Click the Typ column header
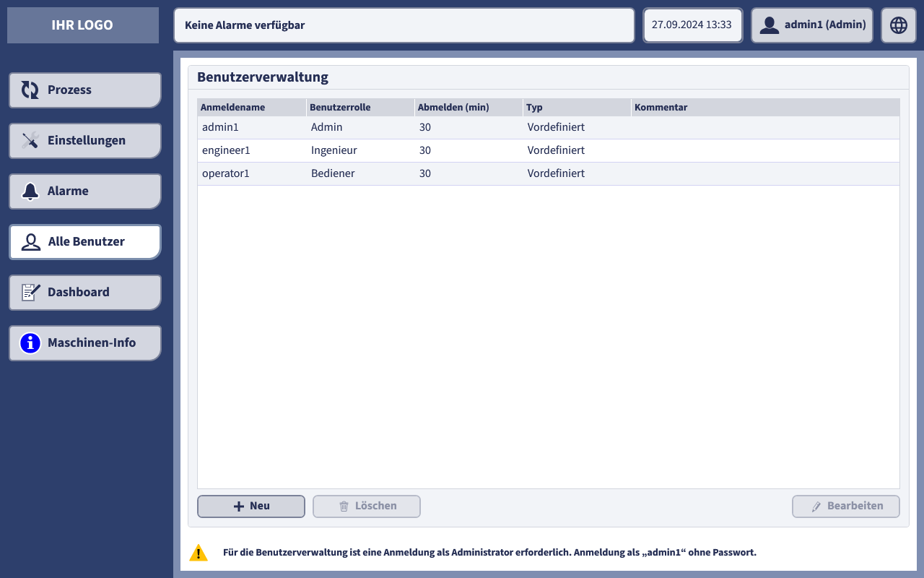The image size is (924, 578). 577,107
